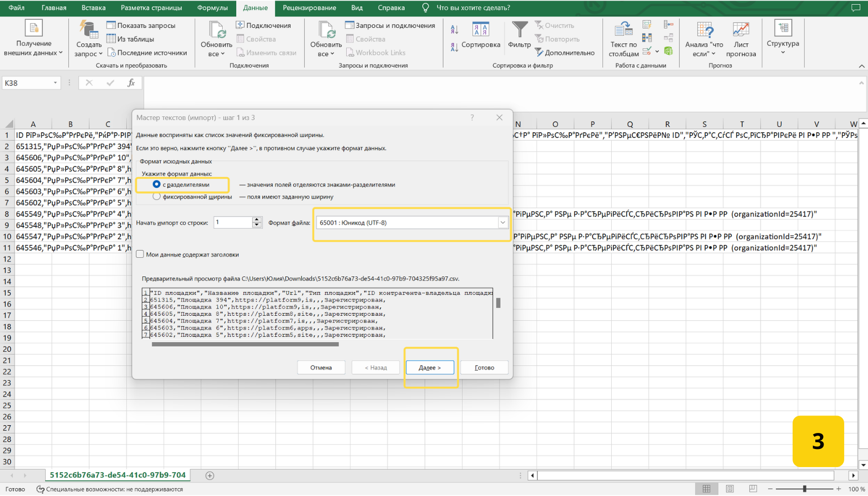Viewport: 868px width, 496px height.
Task: Expand the Структура dropdown in ribbon
Action: pos(783,52)
